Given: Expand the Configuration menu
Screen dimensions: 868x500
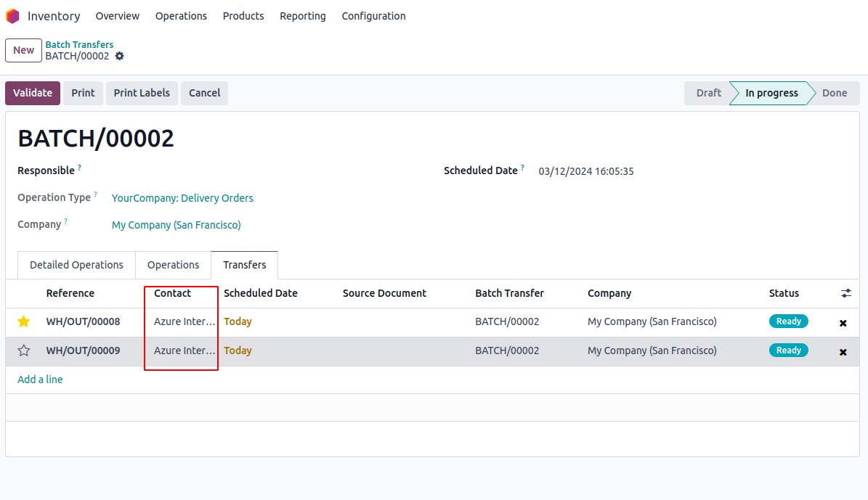Looking at the screenshot, I should pyautogui.click(x=373, y=16).
